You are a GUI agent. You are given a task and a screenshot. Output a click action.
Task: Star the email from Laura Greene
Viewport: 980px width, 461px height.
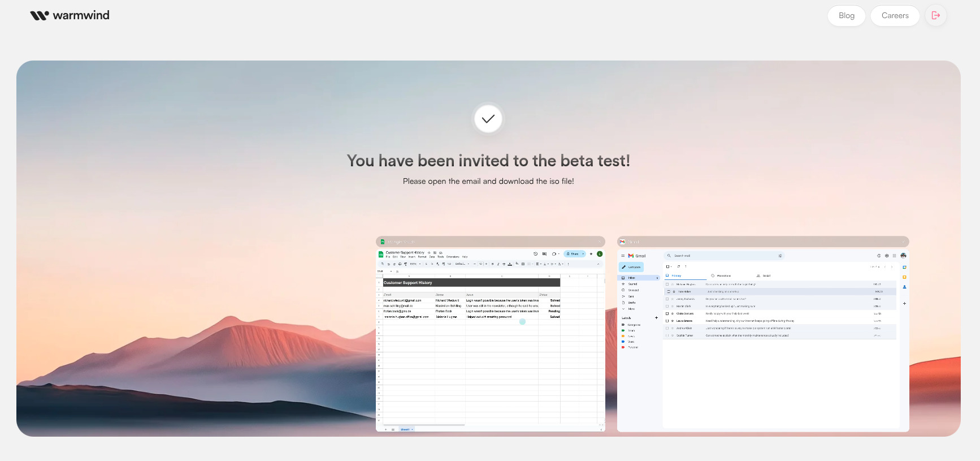click(673, 321)
